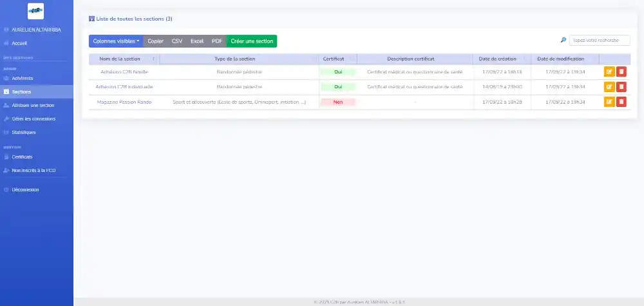Edit the Adhésion C2R individuelle section
This screenshot has width=644, height=306.
609,86
